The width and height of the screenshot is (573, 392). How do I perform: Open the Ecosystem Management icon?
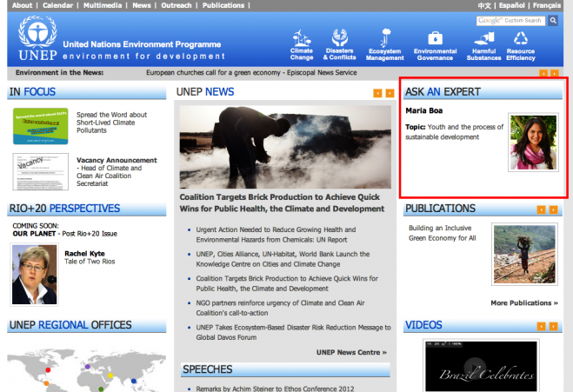[385, 38]
